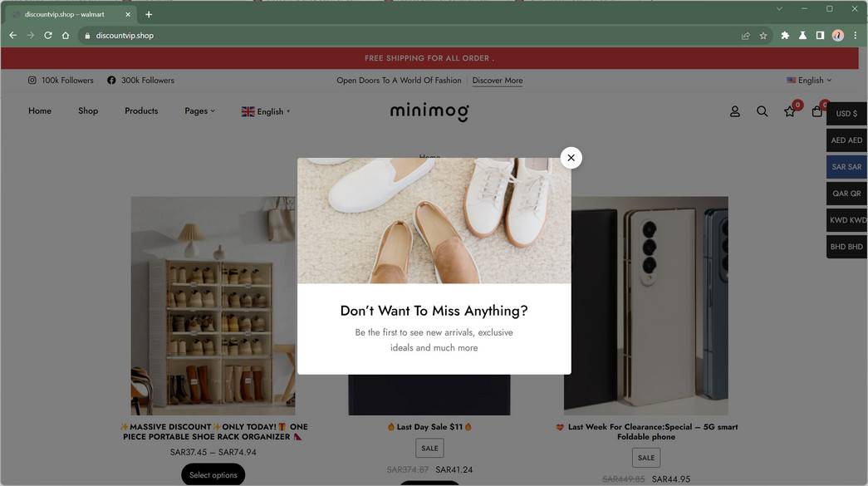Image resolution: width=868 pixels, height=486 pixels.
Task: Open the UK flag English language switcher
Action: pyautogui.click(x=265, y=111)
